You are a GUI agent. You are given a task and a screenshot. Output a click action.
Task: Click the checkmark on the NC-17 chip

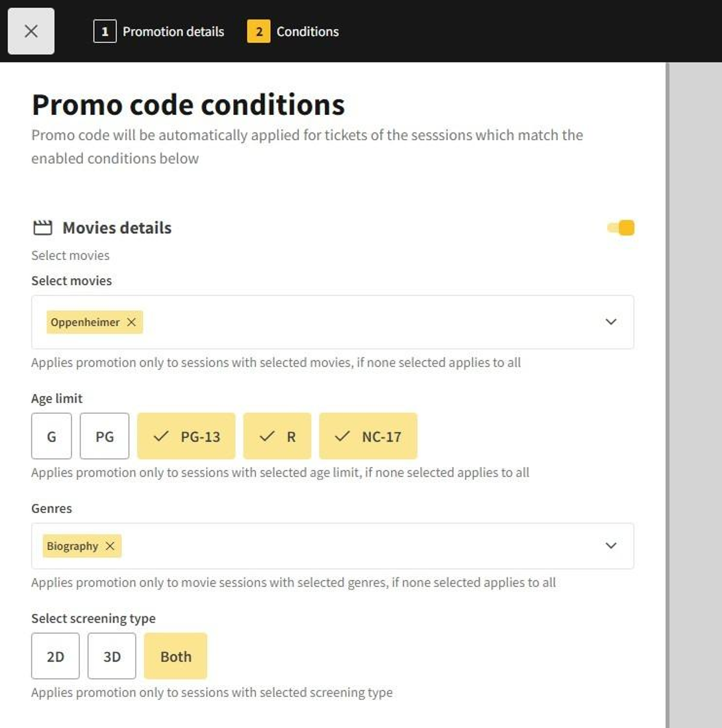point(342,436)
